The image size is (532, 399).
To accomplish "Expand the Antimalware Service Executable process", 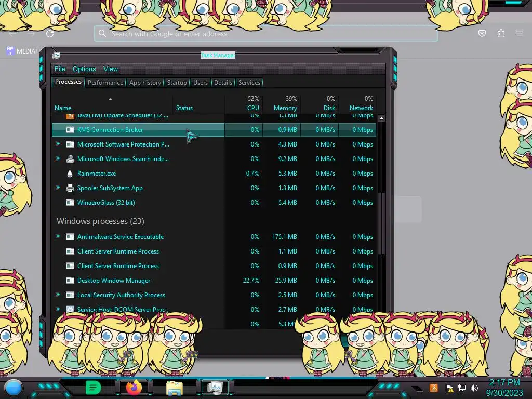I will click(x=58, y=236).
